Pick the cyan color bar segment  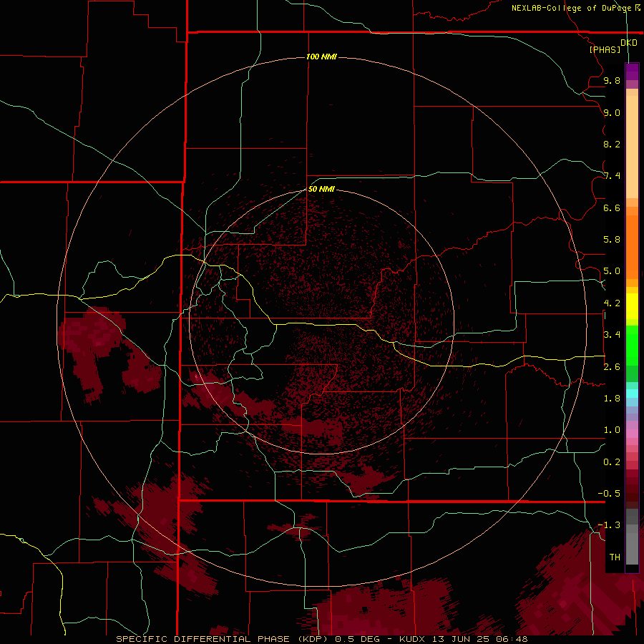(x=632, y=394)
